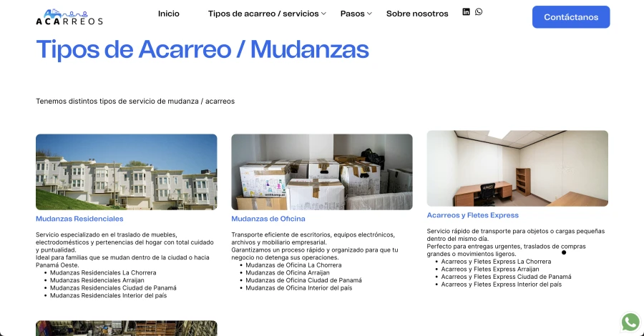This screenshot has width=644, height=336.
Task: Click the residential houses photo
Action: pos(127,172)
